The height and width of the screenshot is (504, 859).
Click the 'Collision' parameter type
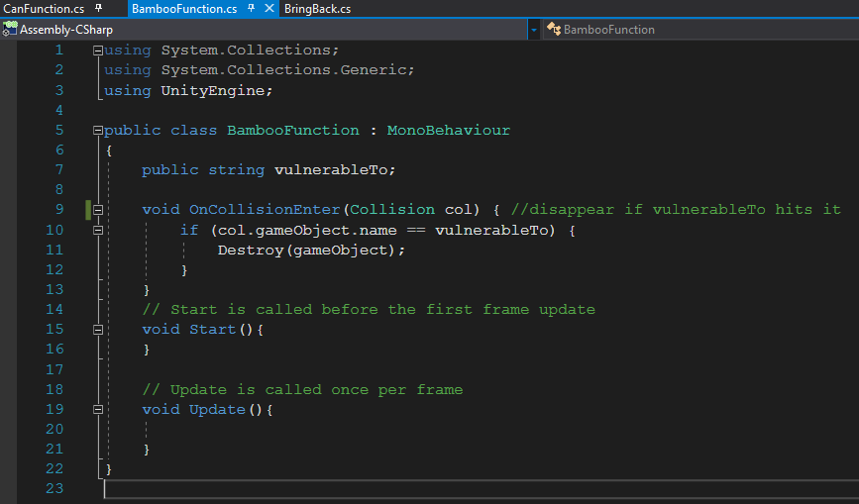(x=392, y=210)
